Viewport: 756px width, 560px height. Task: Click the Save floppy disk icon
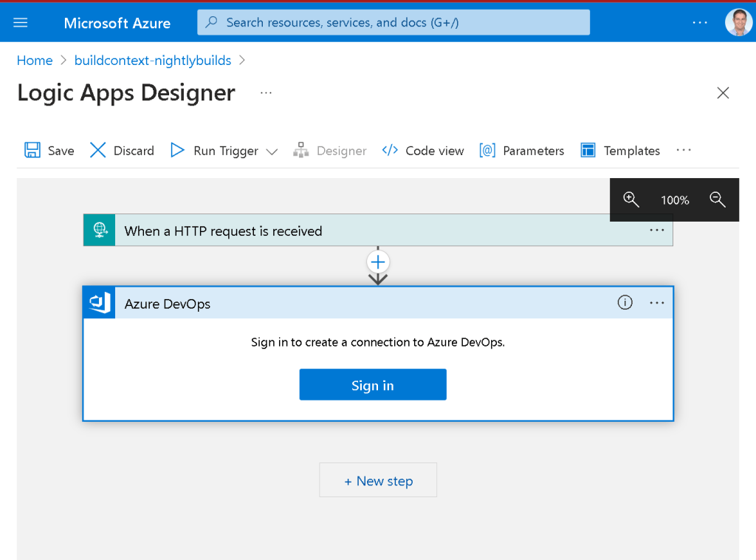[x=32, y=150]
